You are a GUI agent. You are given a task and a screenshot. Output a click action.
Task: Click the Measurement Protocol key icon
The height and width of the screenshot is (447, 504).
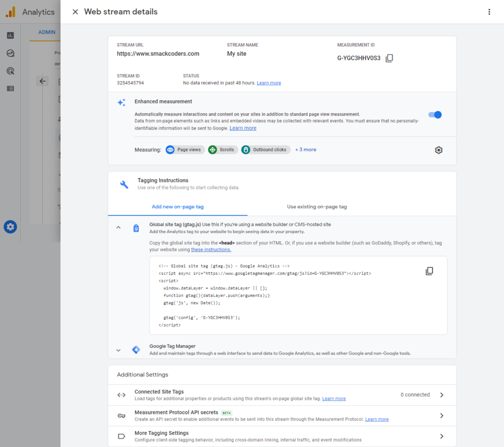(122, 416)
